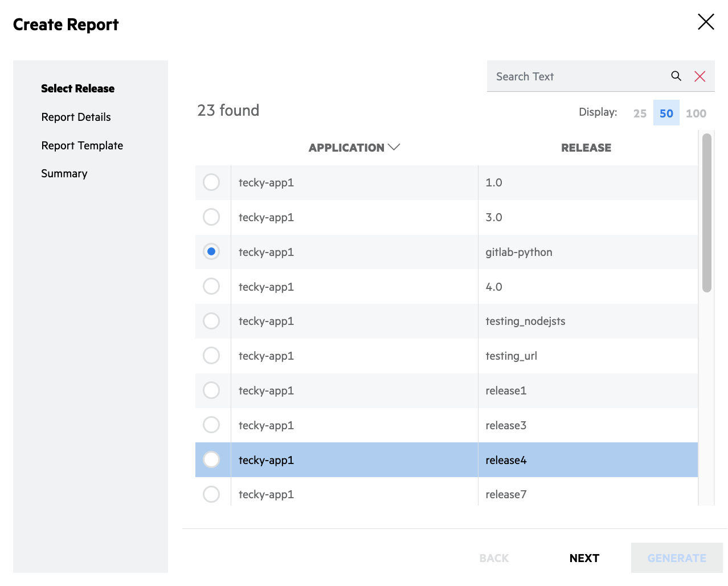Viewport: 728px width, 586px height.
Task: Select radio button for release 3.0
Action: tap(211, 217)
